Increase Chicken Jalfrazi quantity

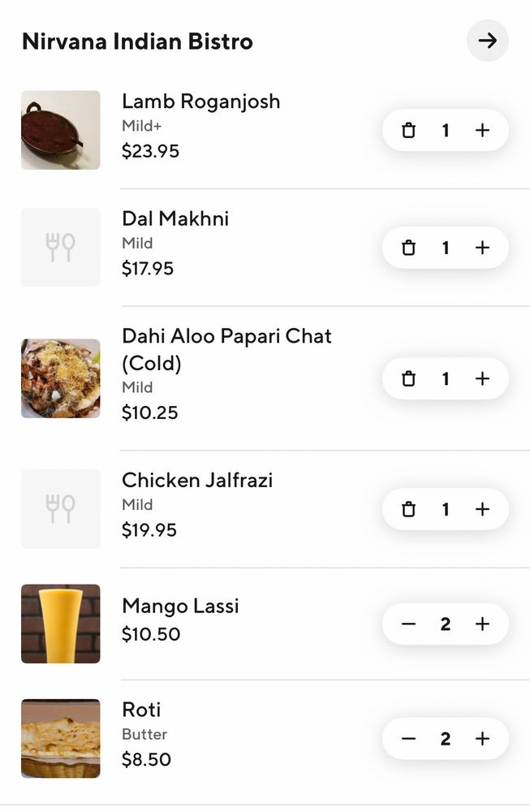pyautogui.click(x=482, y=509)
